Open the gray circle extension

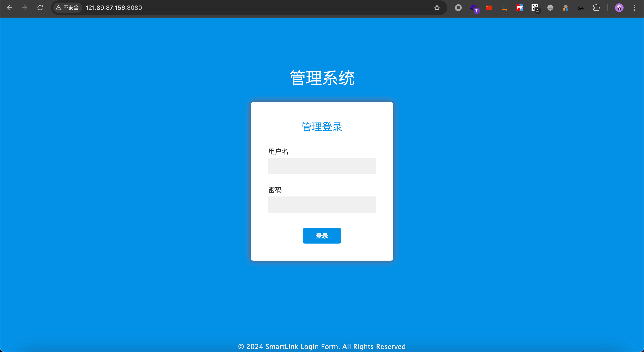[458, 8]
